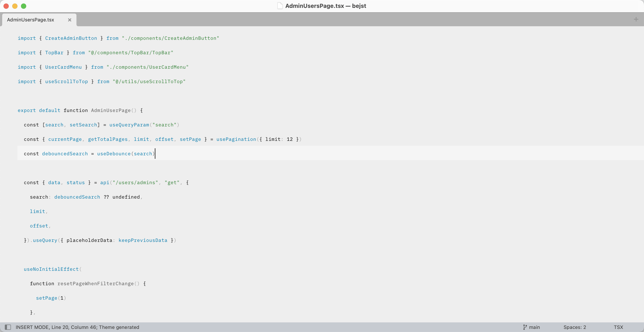The image size is (644, 332).
Task: Click the useNoInitialEffect call
Action: [x=51, y=269]
